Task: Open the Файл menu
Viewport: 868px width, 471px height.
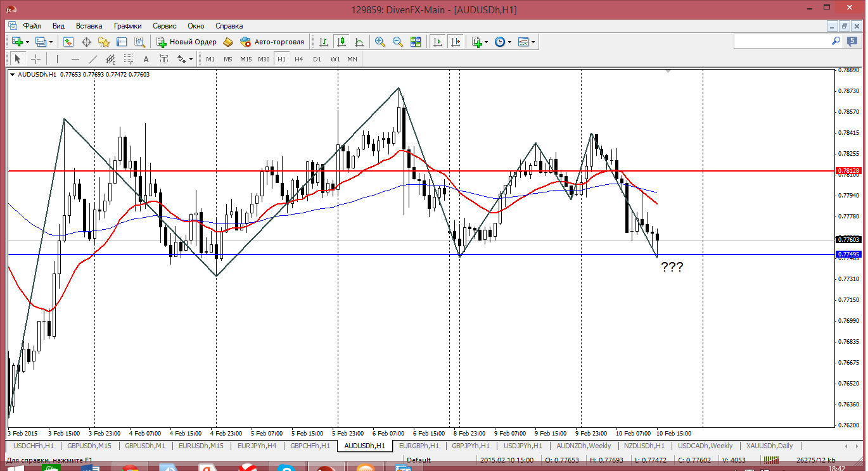Action: point(32,26)
